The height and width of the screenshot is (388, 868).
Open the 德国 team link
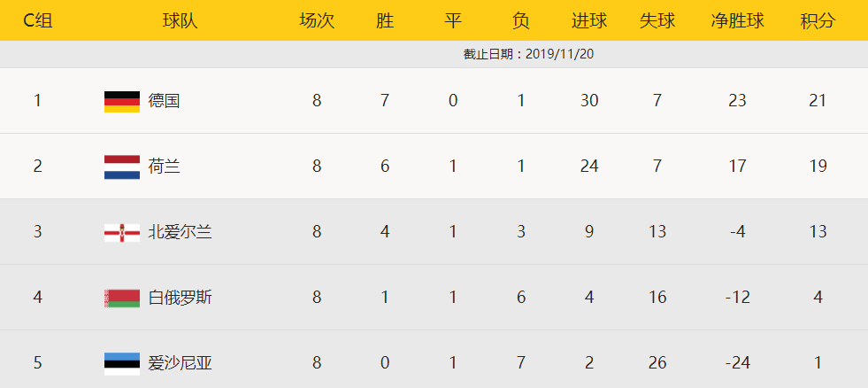tap(164, 101)
